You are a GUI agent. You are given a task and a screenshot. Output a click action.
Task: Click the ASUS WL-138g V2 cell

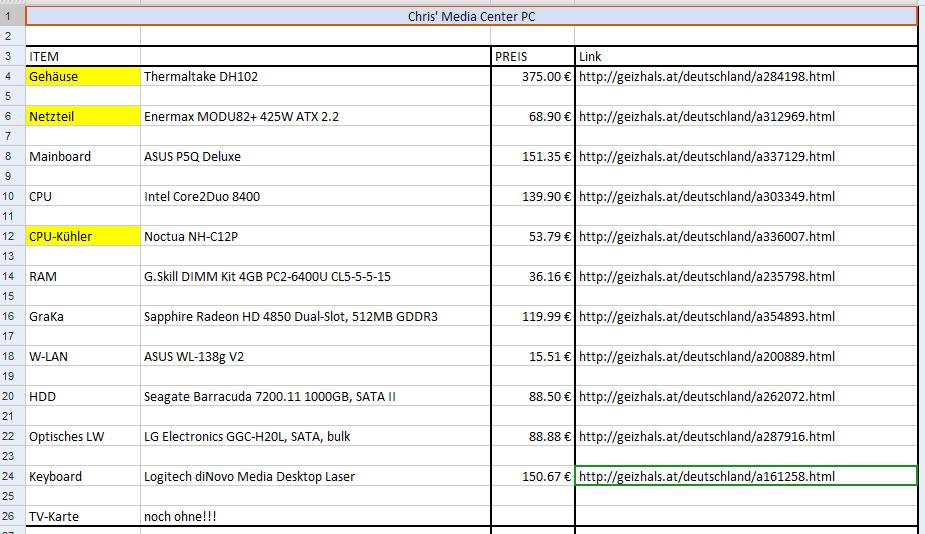[x=316, y=356]
